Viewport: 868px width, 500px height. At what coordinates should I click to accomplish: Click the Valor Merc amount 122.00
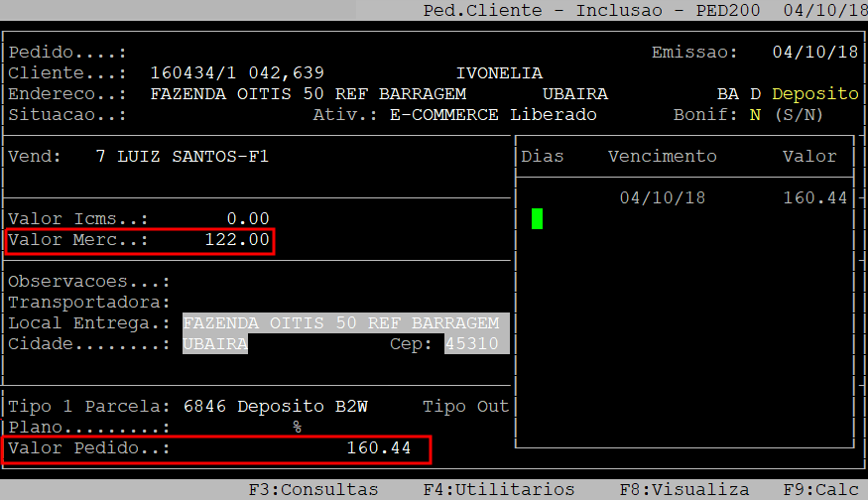237,240
